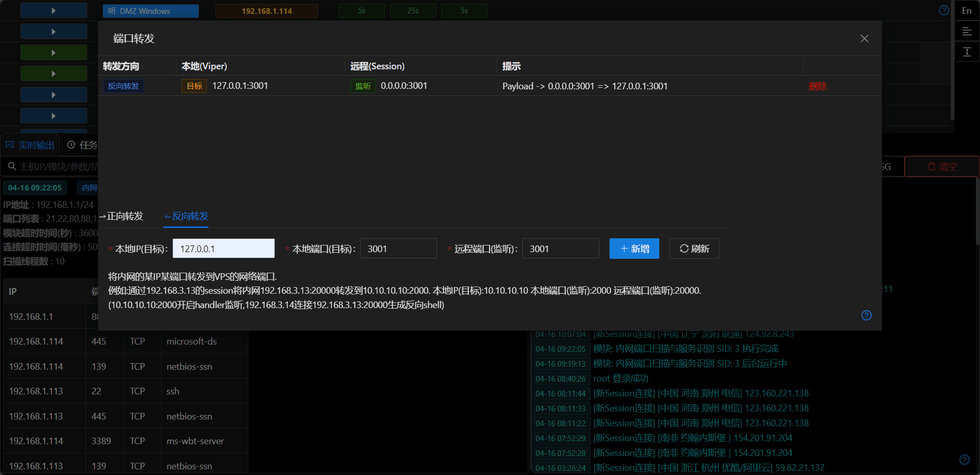Image resolution: width=980 pixels, height=475 pixels.
Task: Click log entry root 登录成功
Action: pos(621,378)
